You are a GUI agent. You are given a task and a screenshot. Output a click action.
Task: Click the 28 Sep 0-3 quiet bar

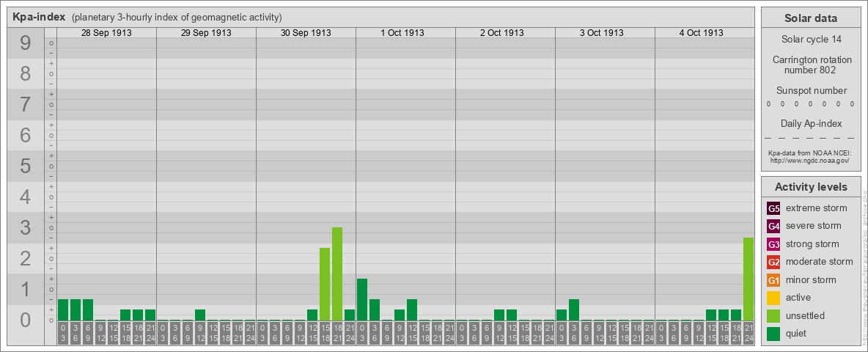tap(63, 310)
